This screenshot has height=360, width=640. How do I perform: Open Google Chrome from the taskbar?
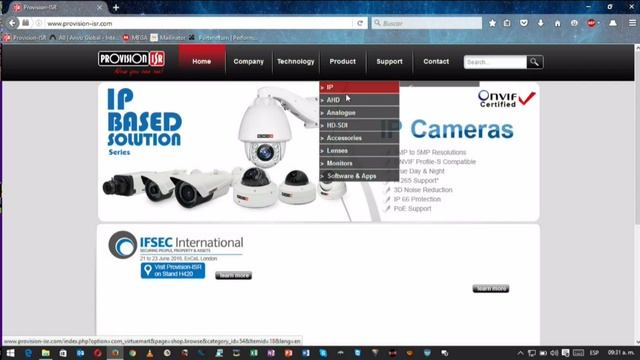[x=133, y=353]
